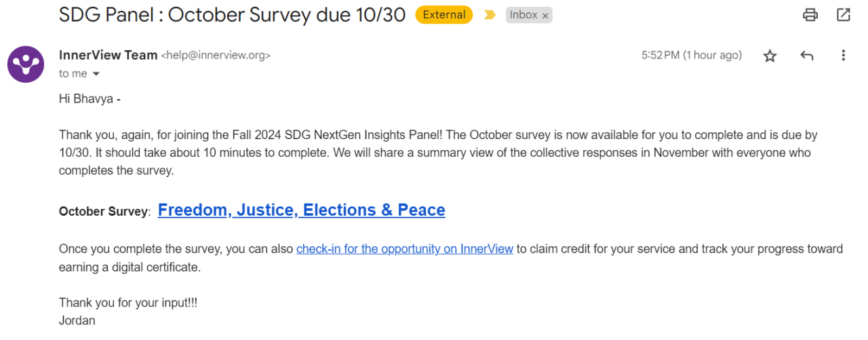Click the reply arrow icon
This screenshot has height=340, width=868.
[806, 56]
